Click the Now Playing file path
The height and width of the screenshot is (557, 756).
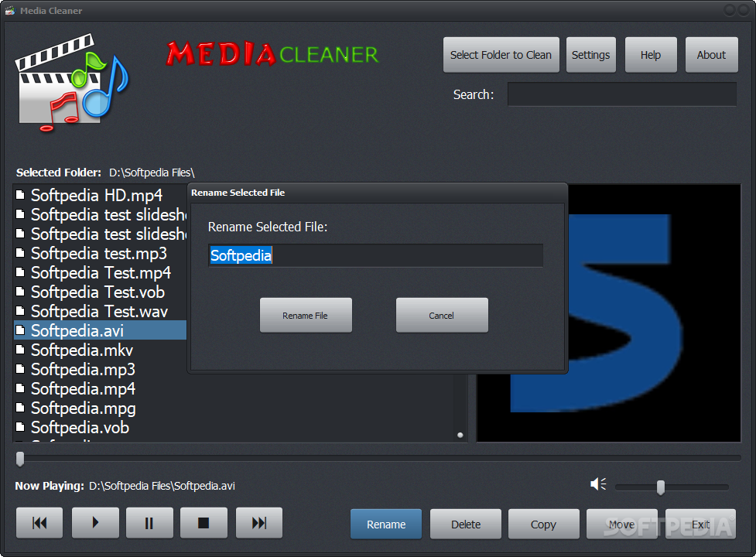[162, 486]
